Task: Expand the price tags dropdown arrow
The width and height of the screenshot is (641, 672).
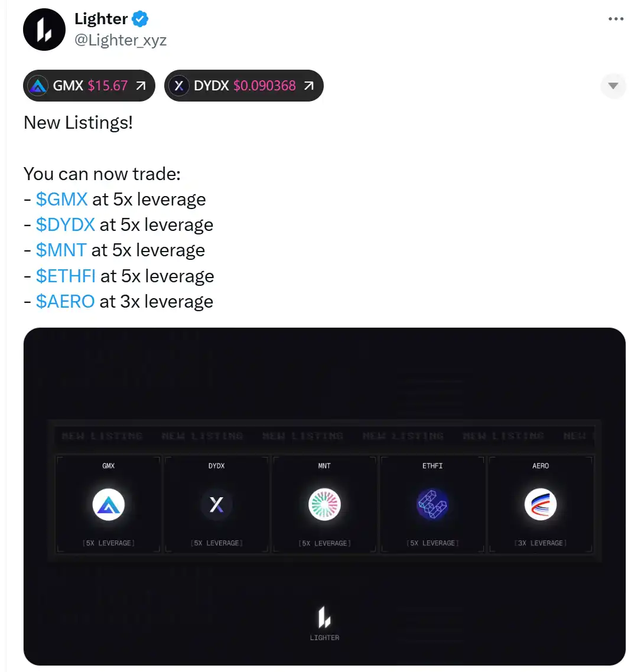Action: [x=613, y=86]
